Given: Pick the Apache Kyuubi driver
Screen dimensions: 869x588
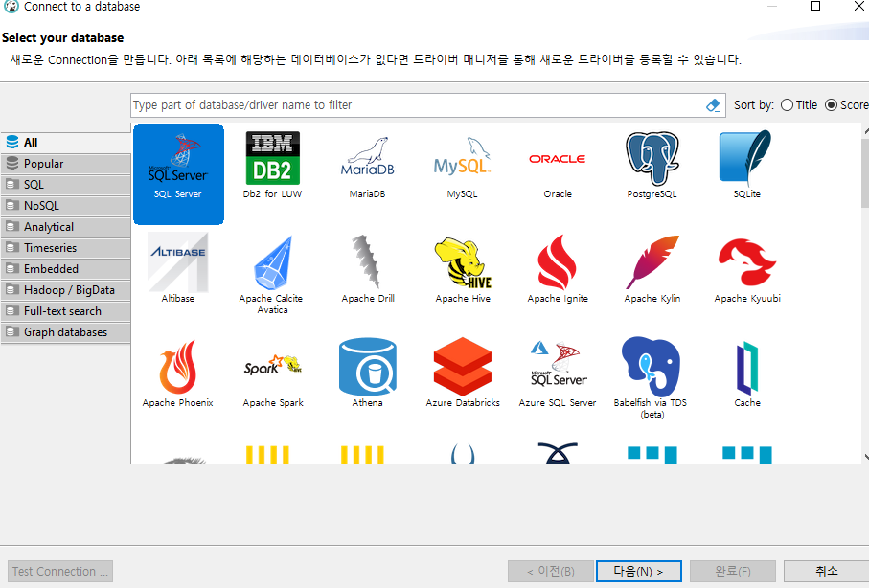Looking at the screenshot, I should coord(747,268).
